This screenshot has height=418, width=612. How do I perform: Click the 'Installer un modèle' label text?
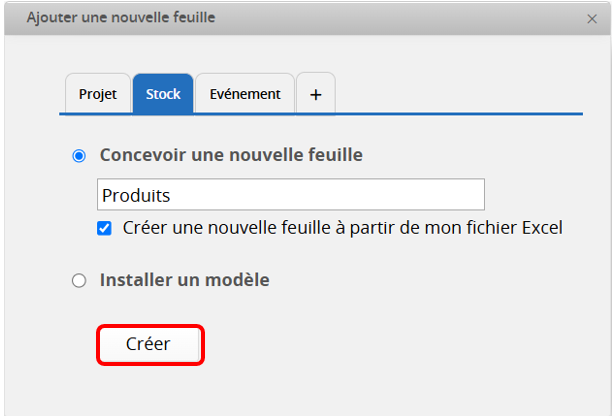point(184,280)
